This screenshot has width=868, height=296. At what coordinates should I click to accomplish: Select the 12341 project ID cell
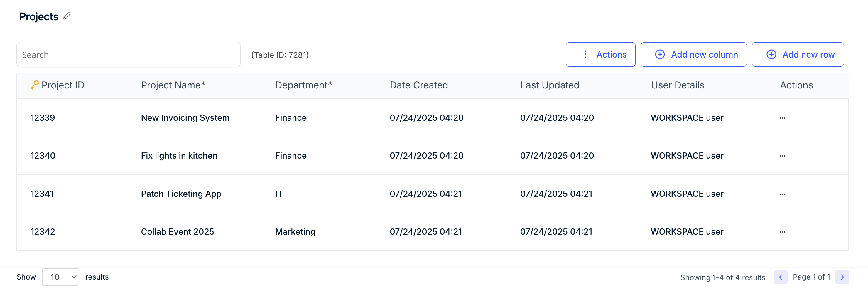(x=42, y=194)
